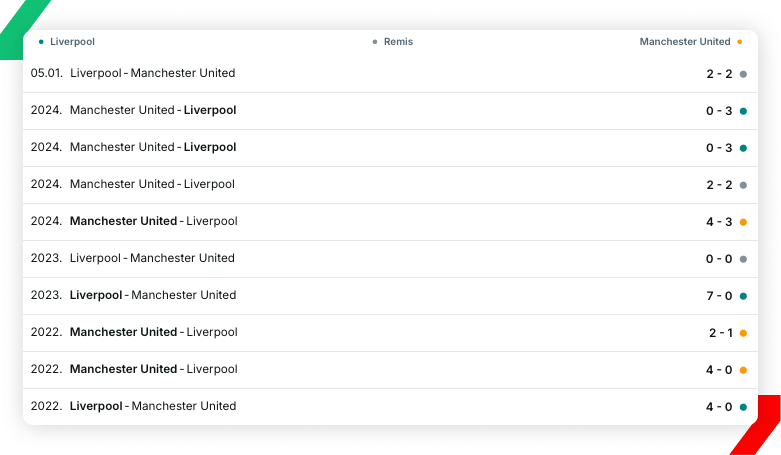Click the teal dot in the last 4 - 0 row
This screenshot has height=455, width=781.
(743, 407)
